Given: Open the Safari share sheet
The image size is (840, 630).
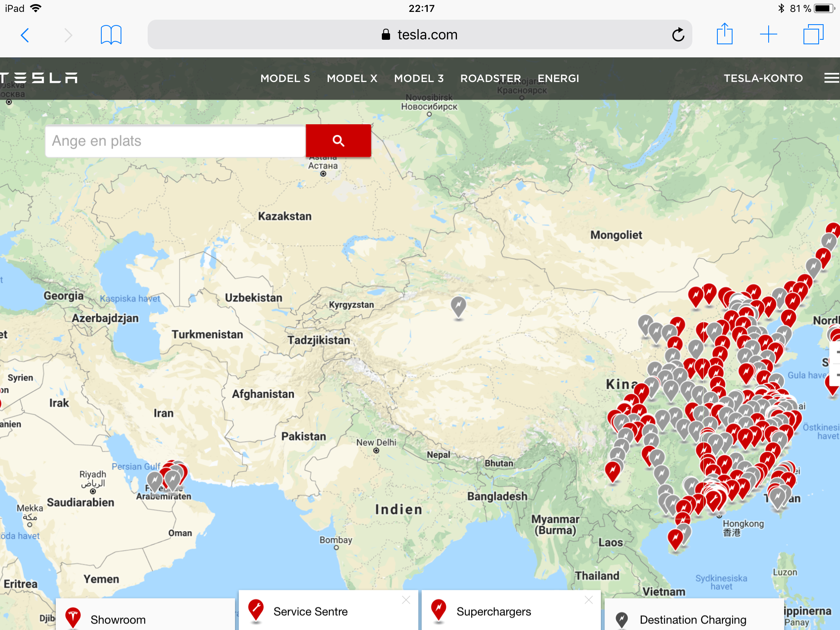Looking at the screenshot, I should [x=725, y=34].
